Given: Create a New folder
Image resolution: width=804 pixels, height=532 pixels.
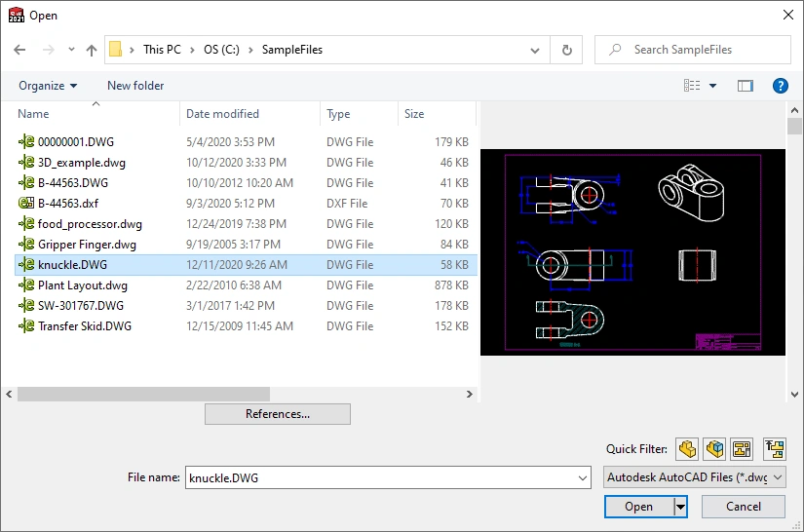Looking at the screenshot, I should pos(135,86).
